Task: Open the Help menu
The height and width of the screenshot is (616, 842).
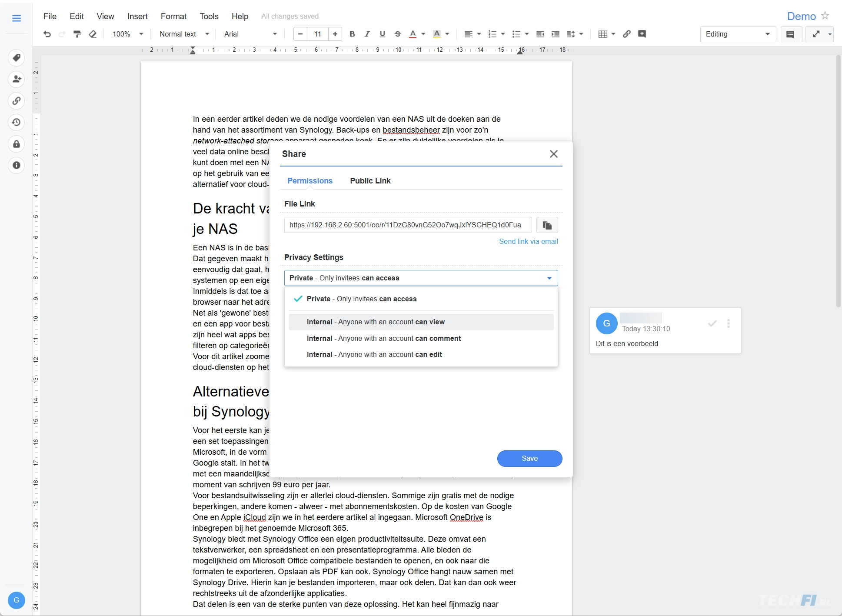Action: coord(240,16)
